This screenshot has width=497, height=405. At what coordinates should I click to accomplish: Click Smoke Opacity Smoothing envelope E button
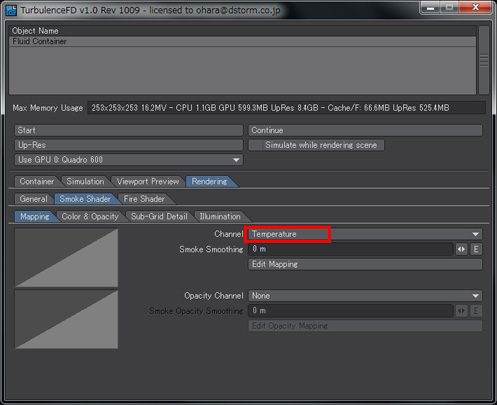pyautogui.click(x=476, y=311)
